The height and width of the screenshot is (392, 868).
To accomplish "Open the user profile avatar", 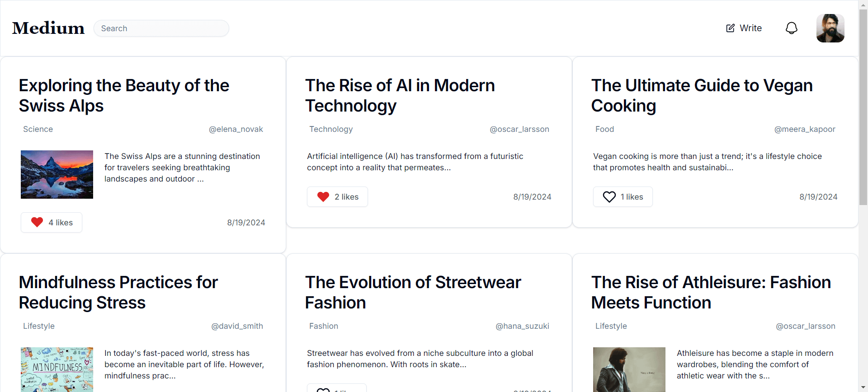I will (830, 28).
